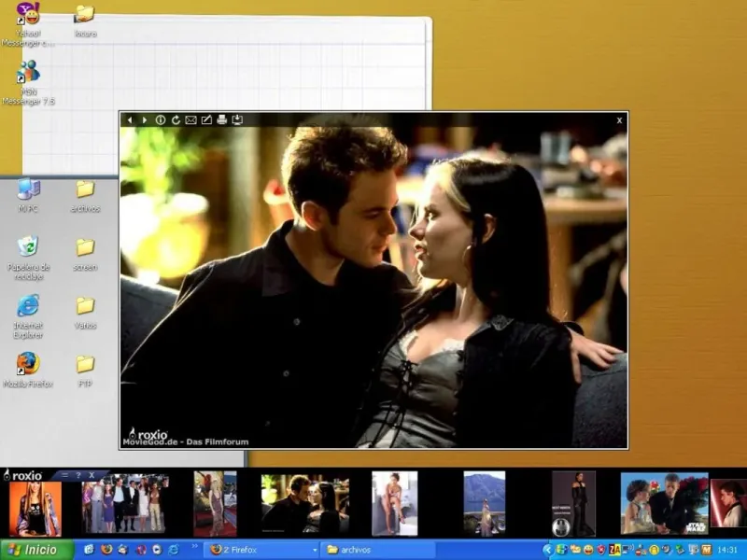Go to previous photo with left arrow
747x560 pixels.
[130, 120]
